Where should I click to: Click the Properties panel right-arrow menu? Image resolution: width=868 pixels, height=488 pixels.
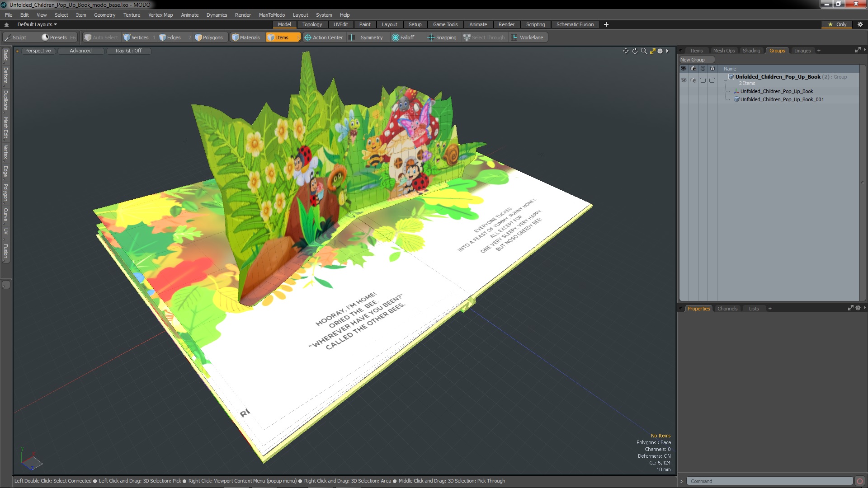864,308
